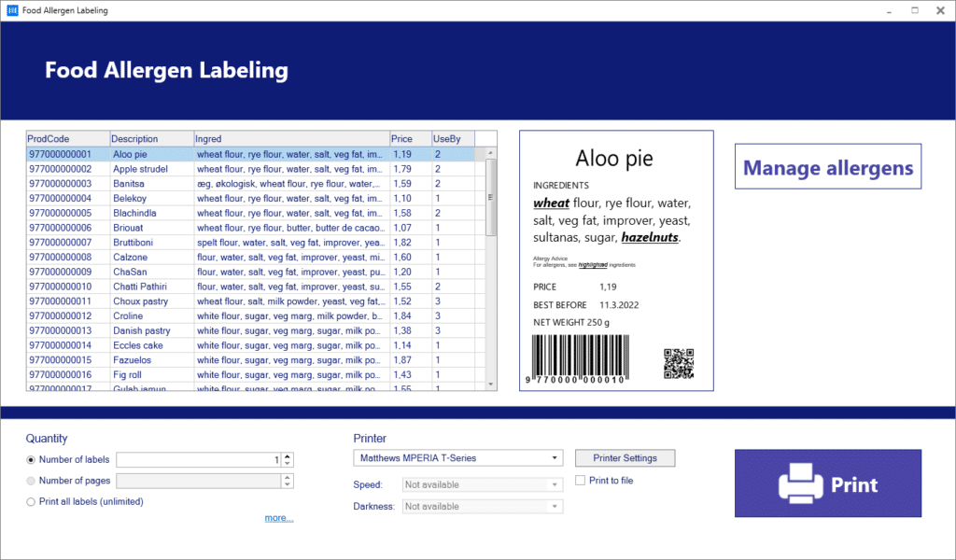Click the product list scrollbar up arrow
The image size is (956, 560).
[x=491, y=152]
